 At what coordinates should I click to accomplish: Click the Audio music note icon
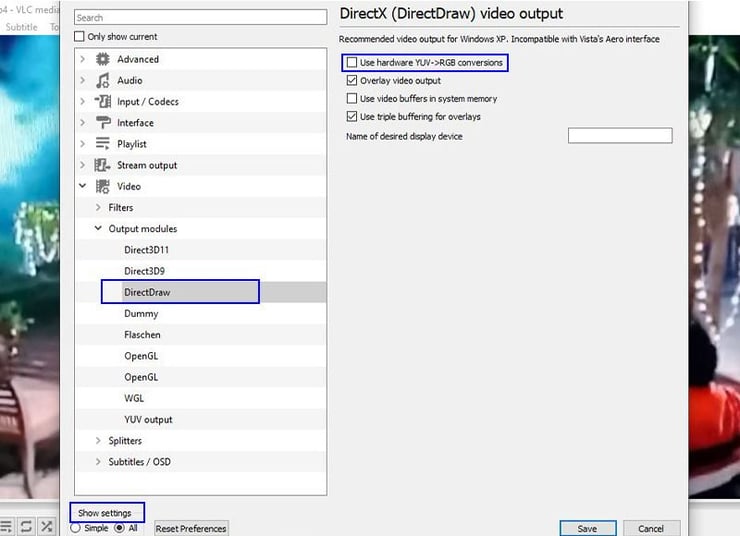click(102, 80)
